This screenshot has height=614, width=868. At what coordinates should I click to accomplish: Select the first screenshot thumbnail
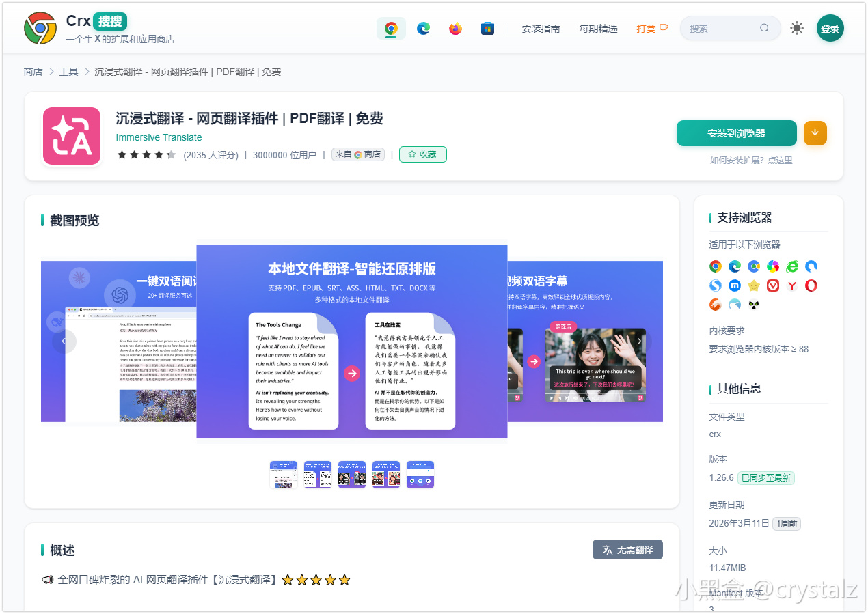point(284,475)
